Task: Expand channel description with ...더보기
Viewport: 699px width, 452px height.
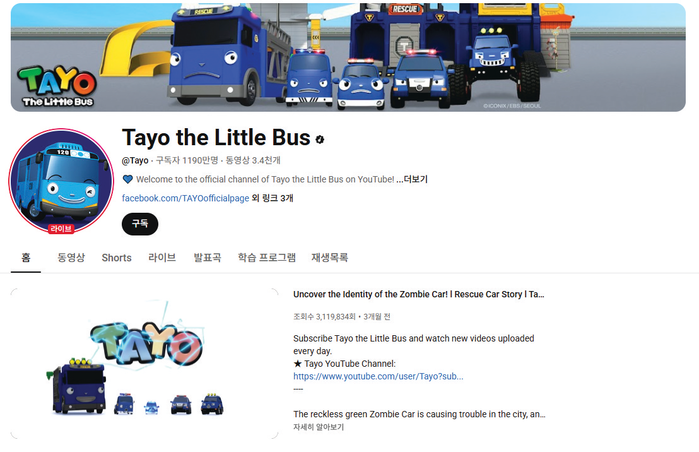Action: coord(412,179)
